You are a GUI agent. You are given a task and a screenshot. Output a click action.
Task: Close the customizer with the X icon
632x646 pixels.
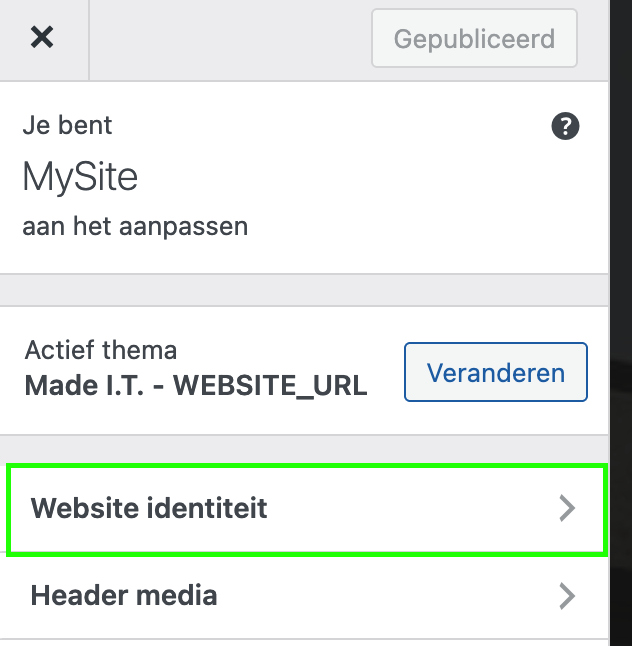click(x=42, y=39)
